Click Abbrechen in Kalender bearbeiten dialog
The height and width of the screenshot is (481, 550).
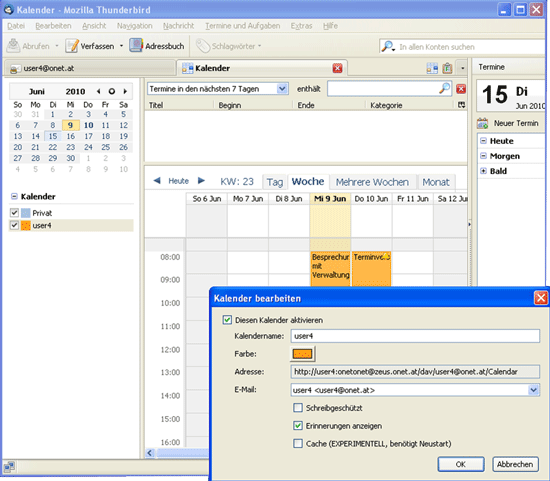click(515, 464)
